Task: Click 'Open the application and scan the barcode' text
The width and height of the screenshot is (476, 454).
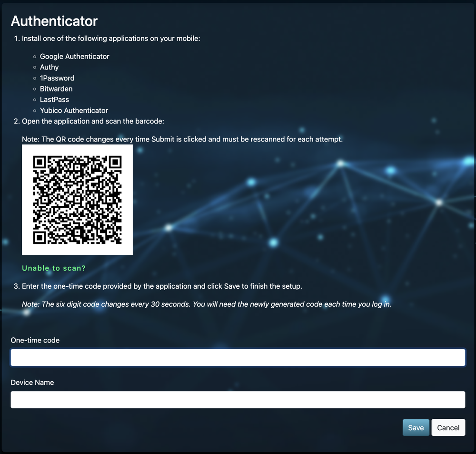Action: [x=93, y=121]
